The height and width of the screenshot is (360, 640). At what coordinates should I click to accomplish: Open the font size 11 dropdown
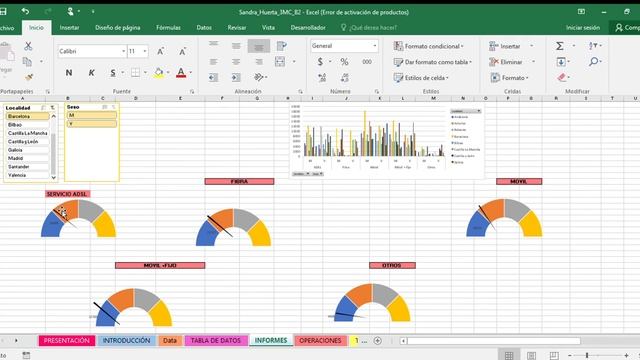[145, 51]
